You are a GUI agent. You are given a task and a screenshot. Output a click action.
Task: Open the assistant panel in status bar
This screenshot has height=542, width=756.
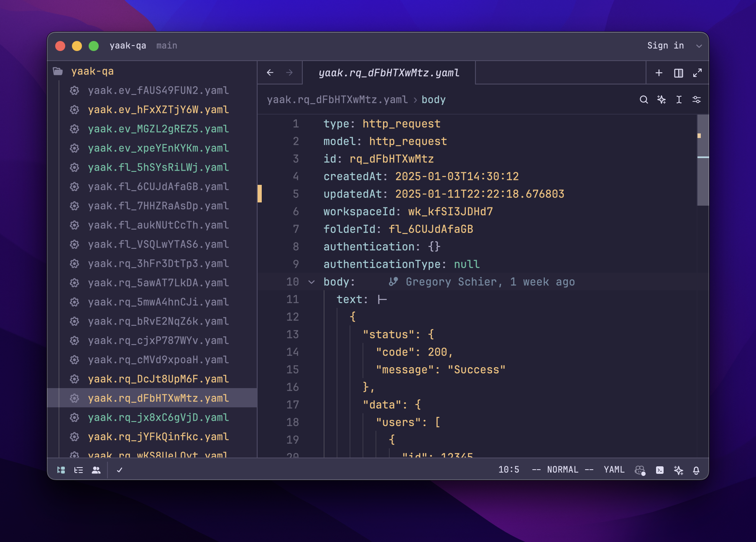678,470
